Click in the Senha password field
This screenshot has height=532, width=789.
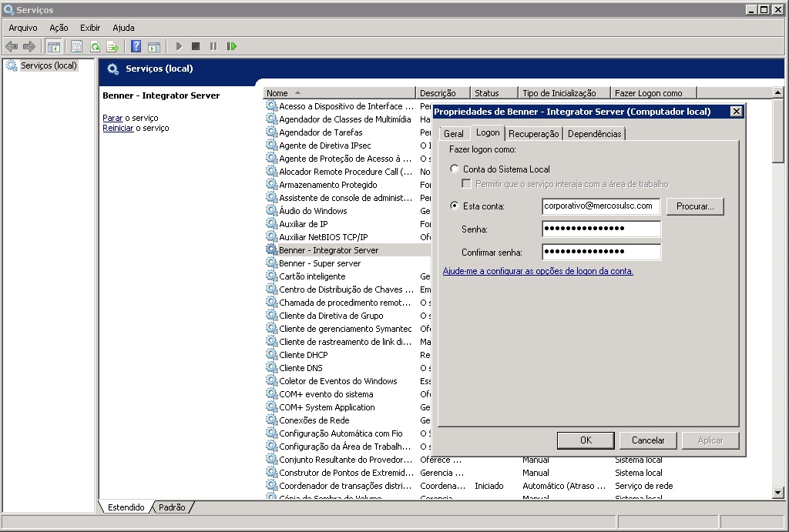pyautogui.click(x=601, y=229)
